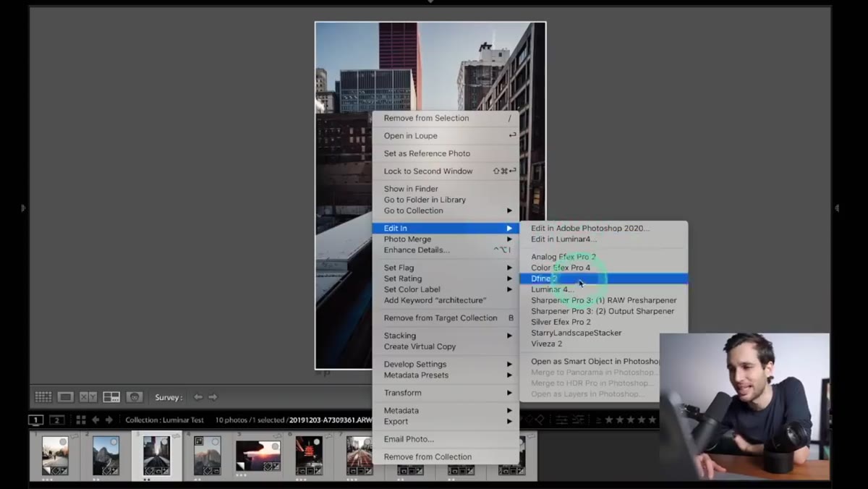Choose Edit in Adobe Photoshop 2020
The width and height of the screenshot is (868, 489).
[604, 229]
